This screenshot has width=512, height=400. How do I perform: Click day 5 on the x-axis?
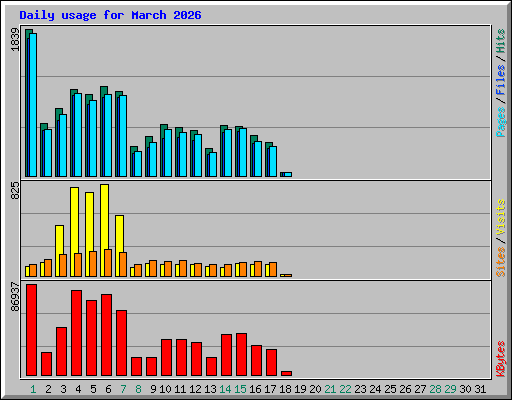pyautogui.click(x=93, y=389)
